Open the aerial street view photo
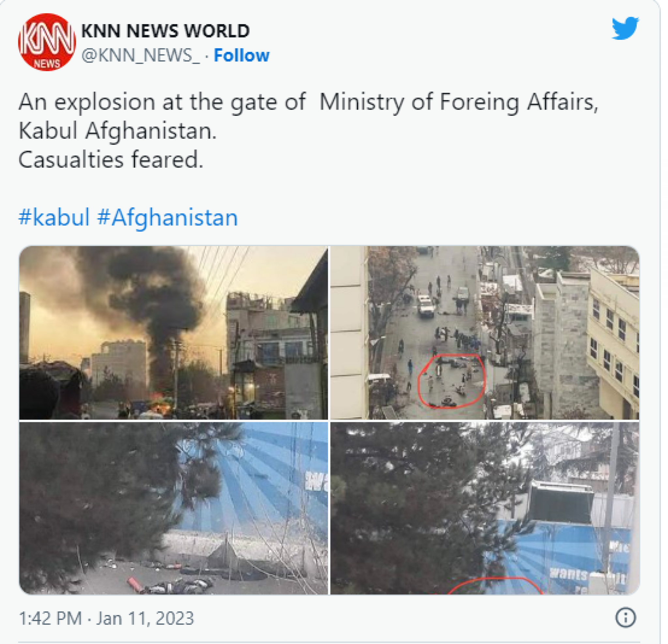Screen dimensions: 668x644 pyautogui.click(x=485, y=332)
